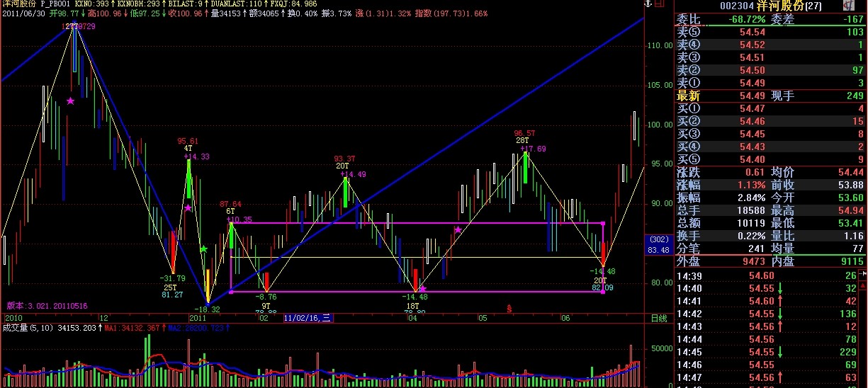Click the 总额 10119 value
Viewport: 868px width, 388px height.
click(x=750, y=223)
